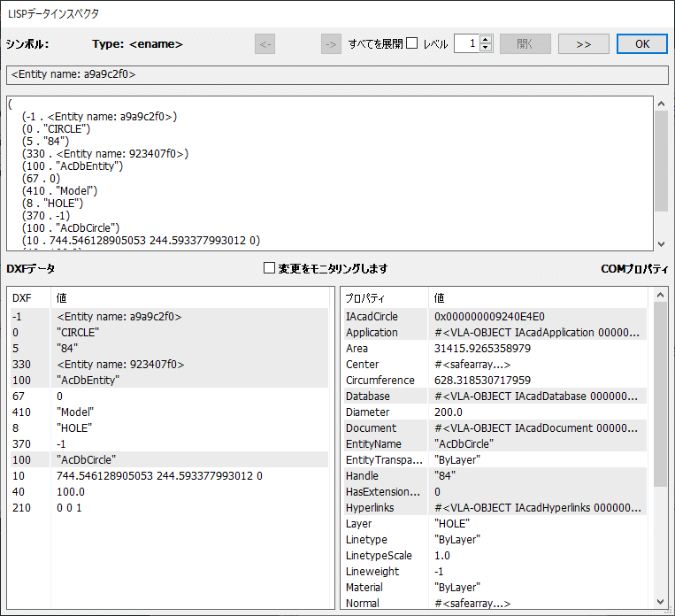Select DXF row -1 entity name a9a9c2f0
Screen dimensions: 675x616
169,317
